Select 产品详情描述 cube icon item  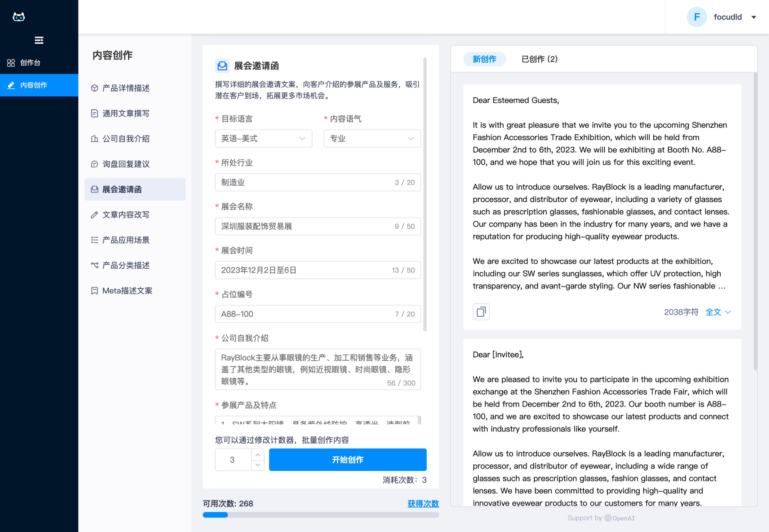pyautogui.click(x=126, y=88)
